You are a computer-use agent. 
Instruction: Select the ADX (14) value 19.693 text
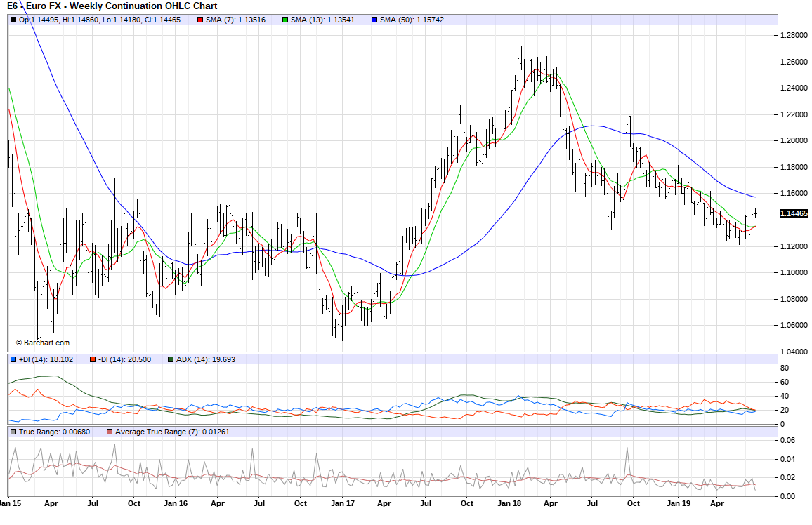[x=223, y=359]
